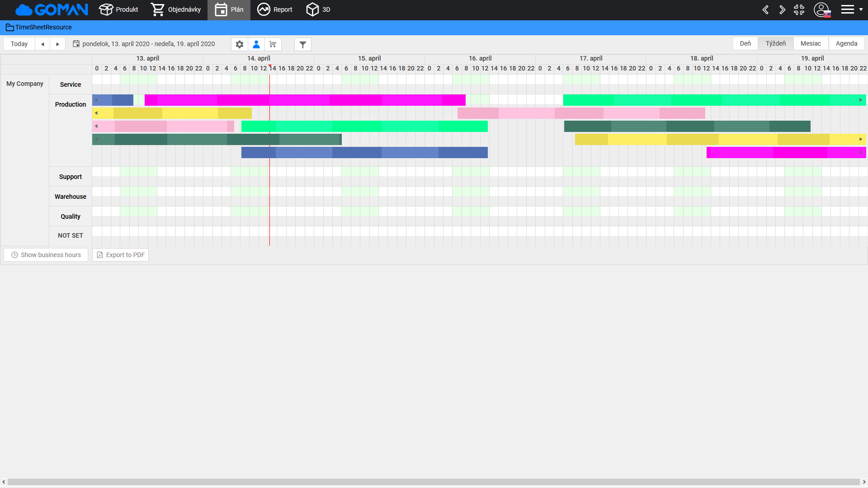Go back with the left chevron icon
The image size is (868, 488).
765,9
